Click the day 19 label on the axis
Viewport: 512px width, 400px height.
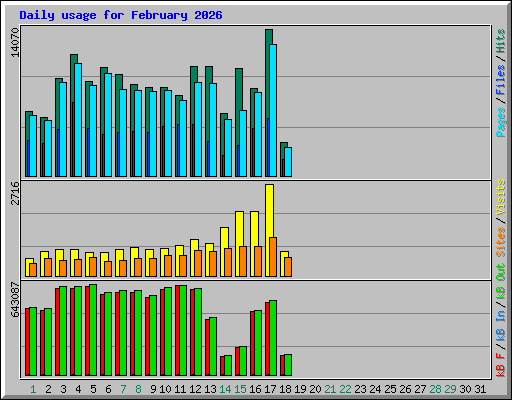point(300,389)
